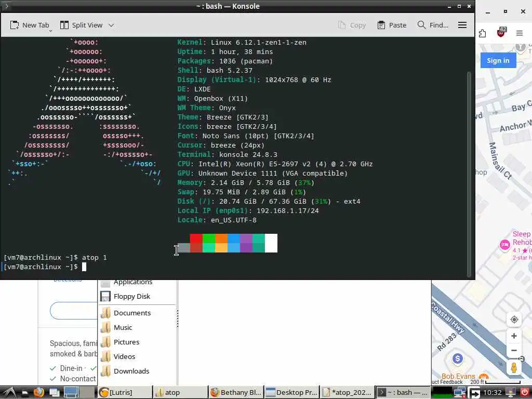Click the white color block in terminal
This screenshot has height=399, width=532.
[271, 243]
